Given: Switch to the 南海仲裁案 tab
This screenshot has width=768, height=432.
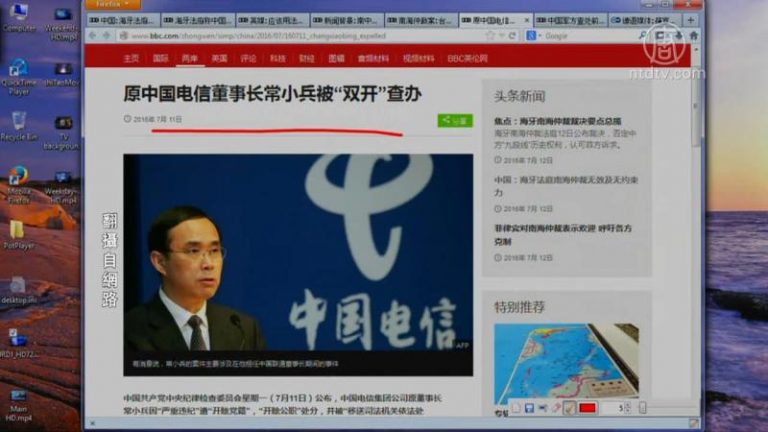Looking at the screenshot, I should click(x=420, y=21).
